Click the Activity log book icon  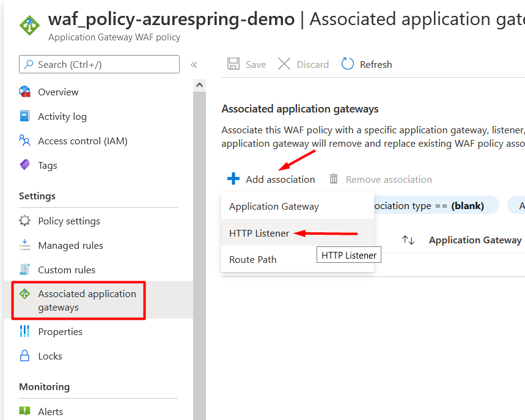click(25, 116)
